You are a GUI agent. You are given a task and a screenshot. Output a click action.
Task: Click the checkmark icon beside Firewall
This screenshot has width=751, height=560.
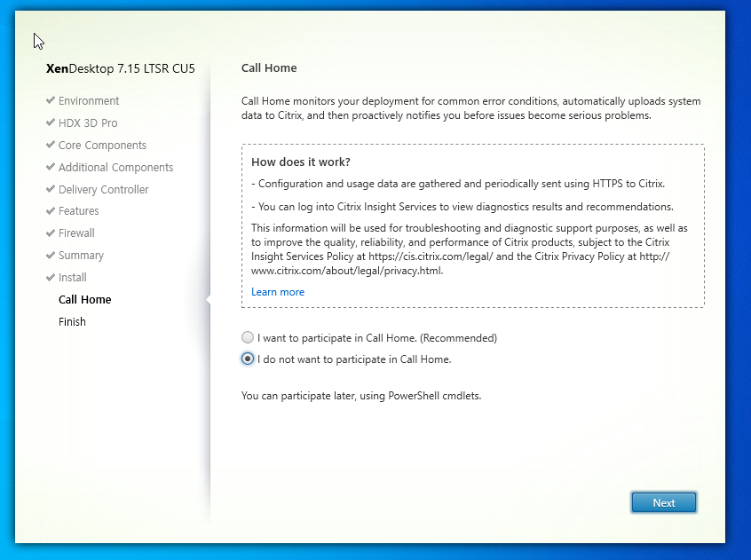tap(51, 233)
